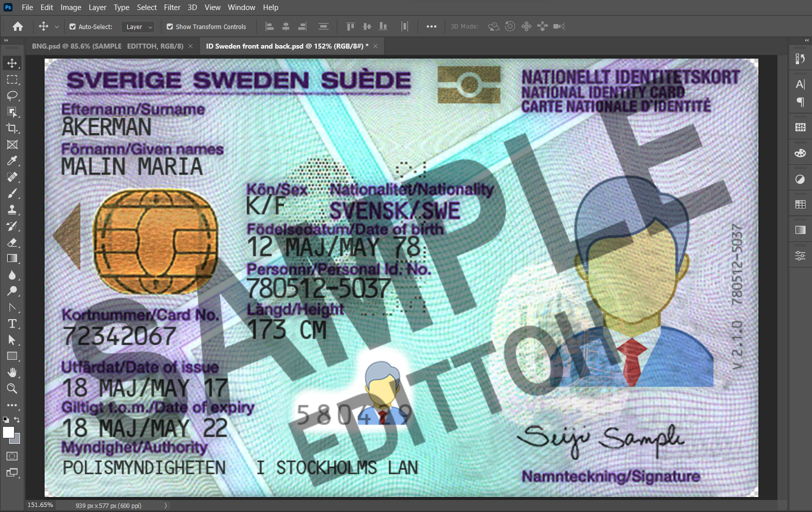Select the History Brush tool
This screenshot has width=812, height=512.
(12, 226)
